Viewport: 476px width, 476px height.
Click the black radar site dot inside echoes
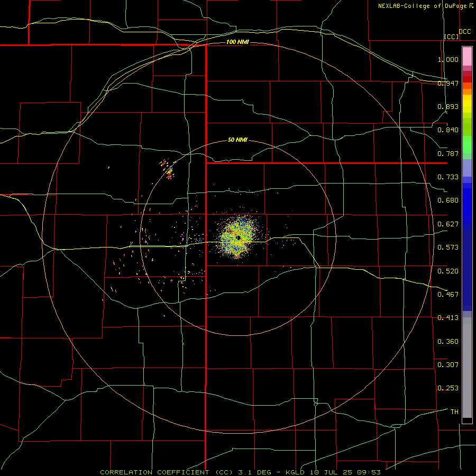click(239, 237)
